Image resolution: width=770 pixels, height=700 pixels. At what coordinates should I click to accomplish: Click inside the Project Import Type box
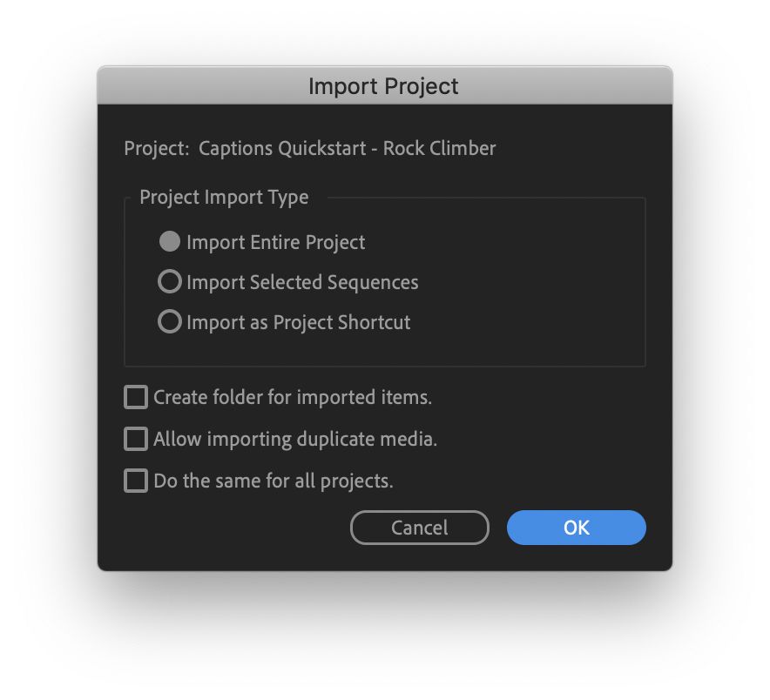click(383, 279)
